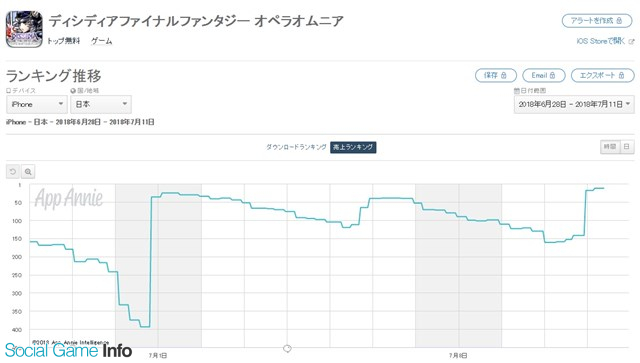Click the Social Game Info logo

click(68, 351)
